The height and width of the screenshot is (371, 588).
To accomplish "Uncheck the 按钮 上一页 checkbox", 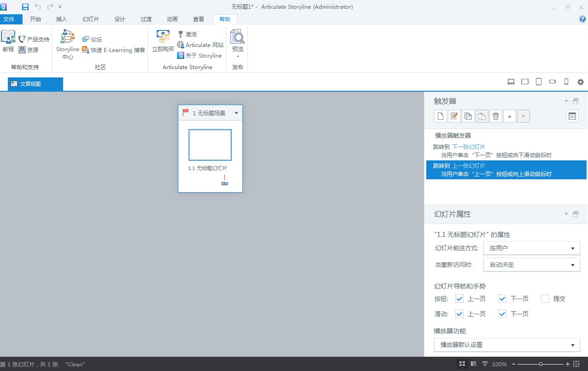I will (459, 299).
